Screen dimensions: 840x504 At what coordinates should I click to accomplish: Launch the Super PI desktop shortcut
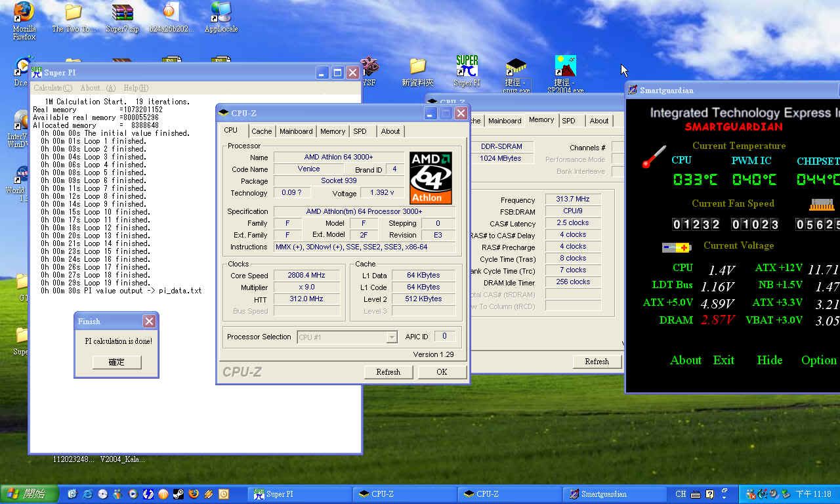pyautogui.click(x=467, y=66)
